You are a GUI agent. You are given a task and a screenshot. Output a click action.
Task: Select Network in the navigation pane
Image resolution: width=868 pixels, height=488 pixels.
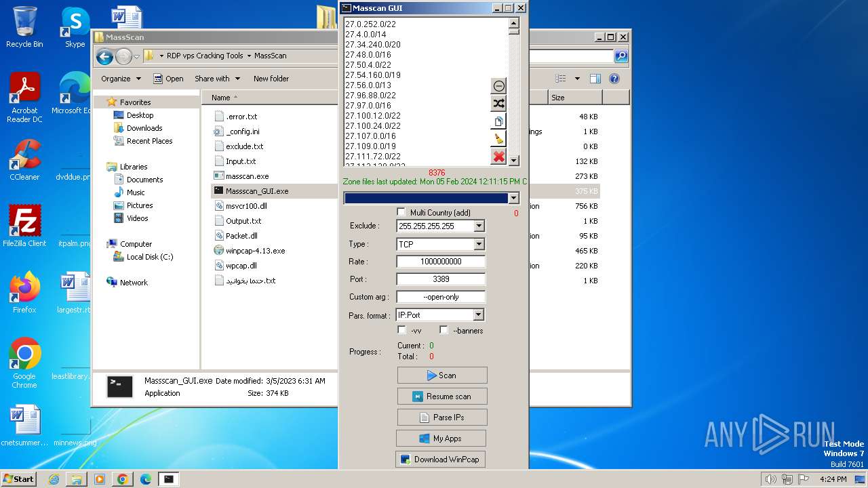pos(134,283)
